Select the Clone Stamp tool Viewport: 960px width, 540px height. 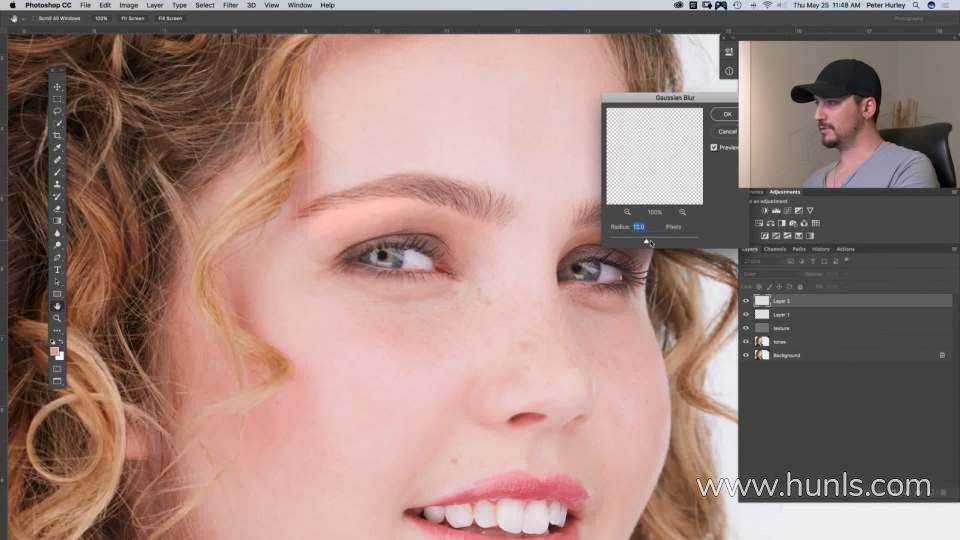click(x=57, y=184)
